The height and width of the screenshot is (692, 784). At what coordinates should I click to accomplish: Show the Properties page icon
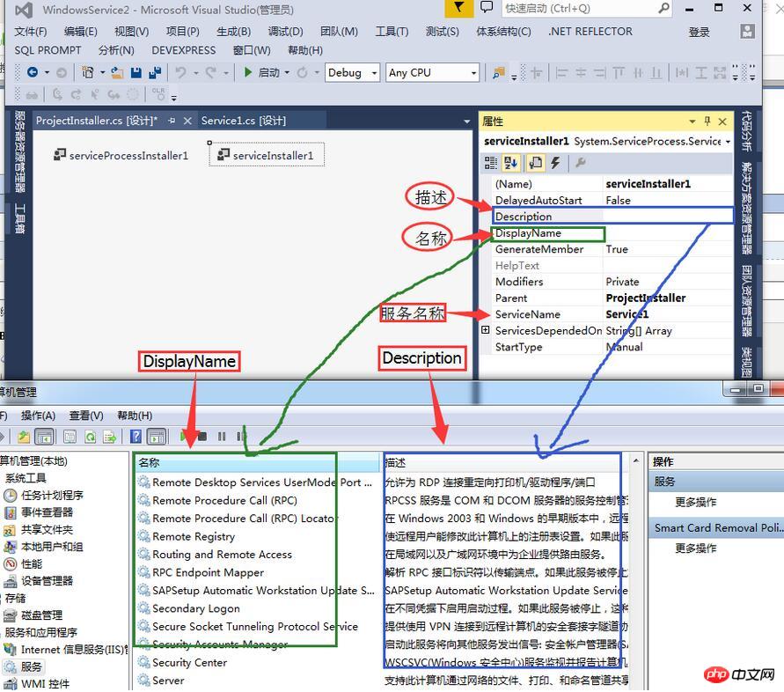535,163
